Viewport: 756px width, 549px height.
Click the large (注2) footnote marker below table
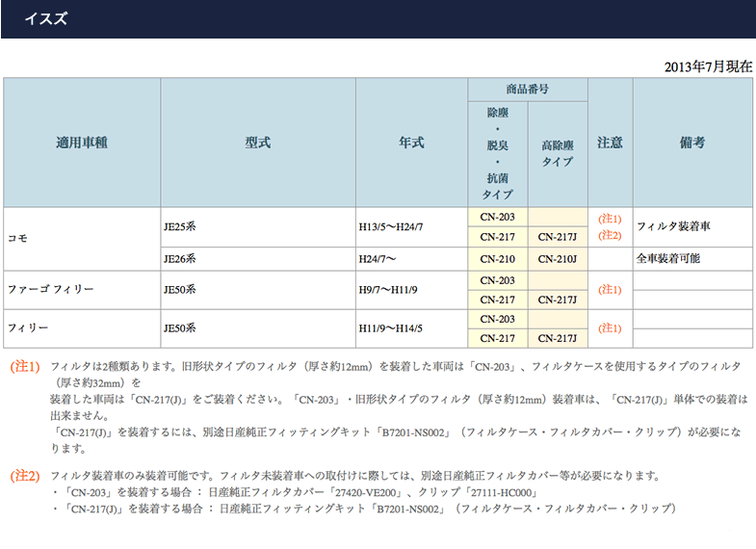25,476
